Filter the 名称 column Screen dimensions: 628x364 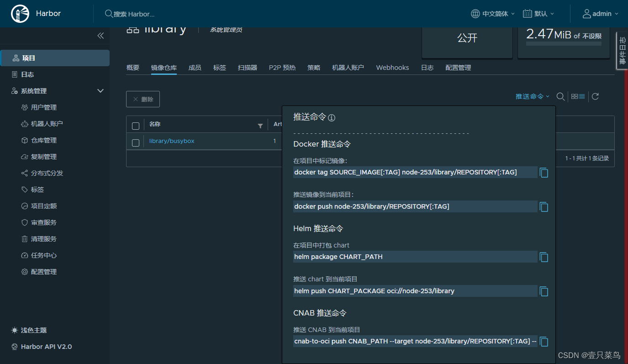(260, 126)
